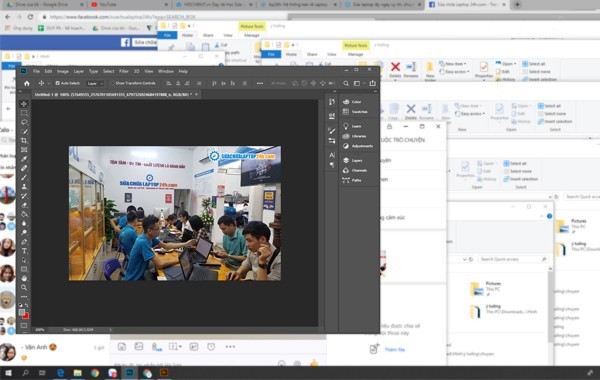Image resolution: width=600 pixels, height=380 pixels.
Task: Open the Photoshop File menu
Action: pos(36,71)
